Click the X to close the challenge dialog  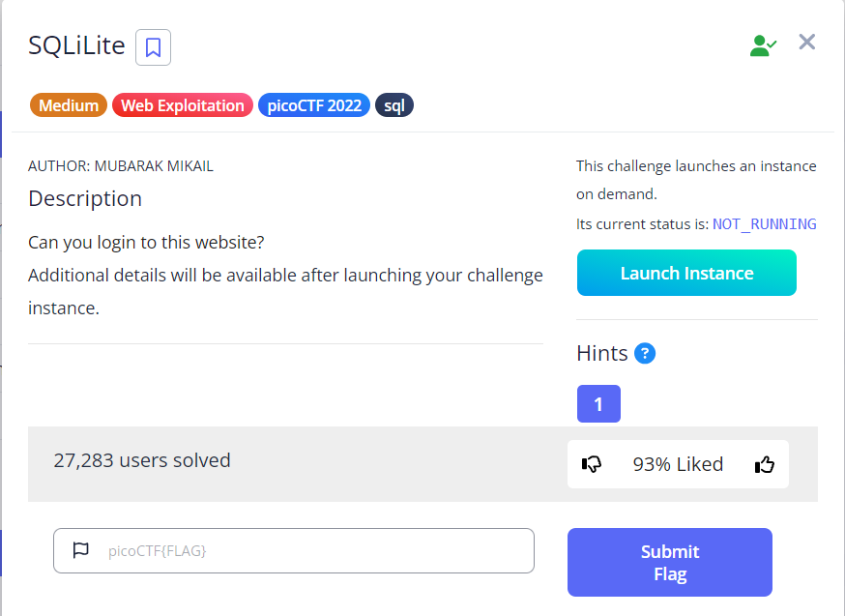(806, 42)
